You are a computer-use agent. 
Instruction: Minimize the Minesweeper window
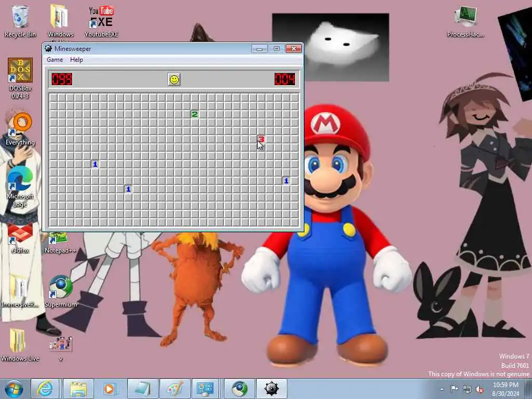260,49
